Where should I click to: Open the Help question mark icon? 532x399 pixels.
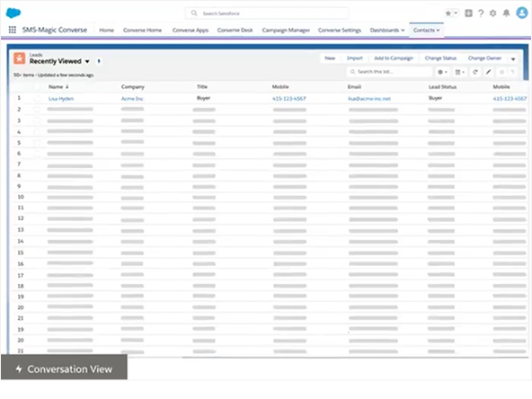[x=481, y=13]
